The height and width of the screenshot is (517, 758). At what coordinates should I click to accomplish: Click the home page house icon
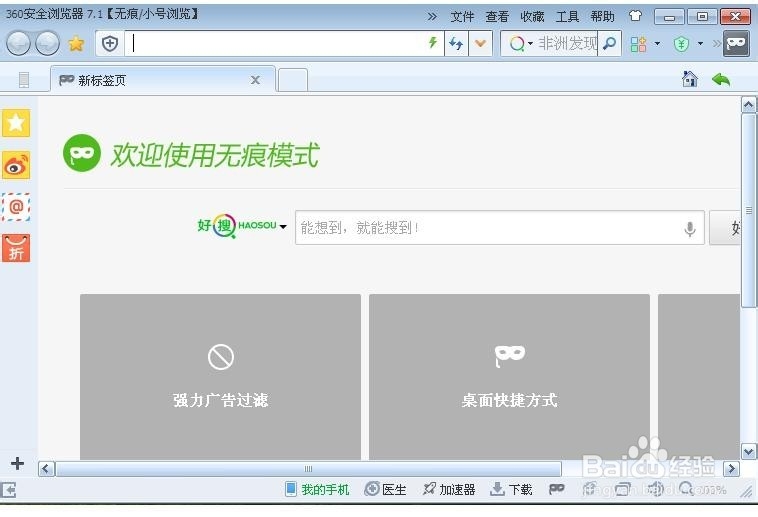pyautogui.click(x=690, y=79)
